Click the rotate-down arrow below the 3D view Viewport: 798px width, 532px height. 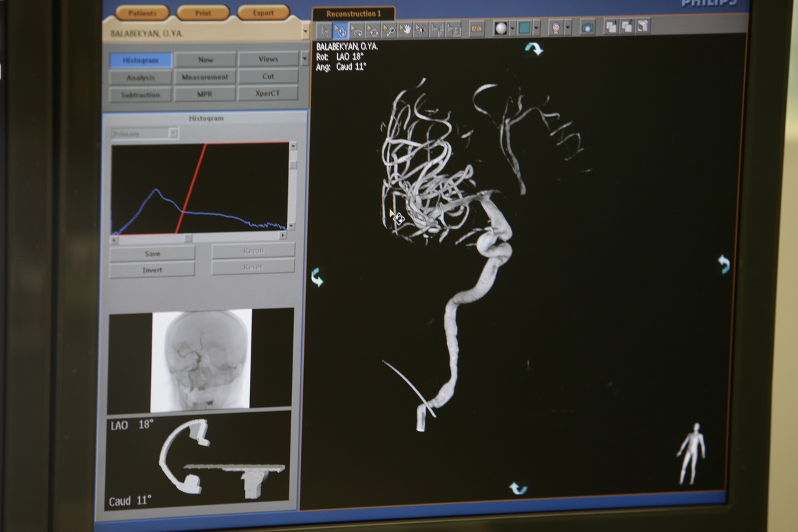518,489
